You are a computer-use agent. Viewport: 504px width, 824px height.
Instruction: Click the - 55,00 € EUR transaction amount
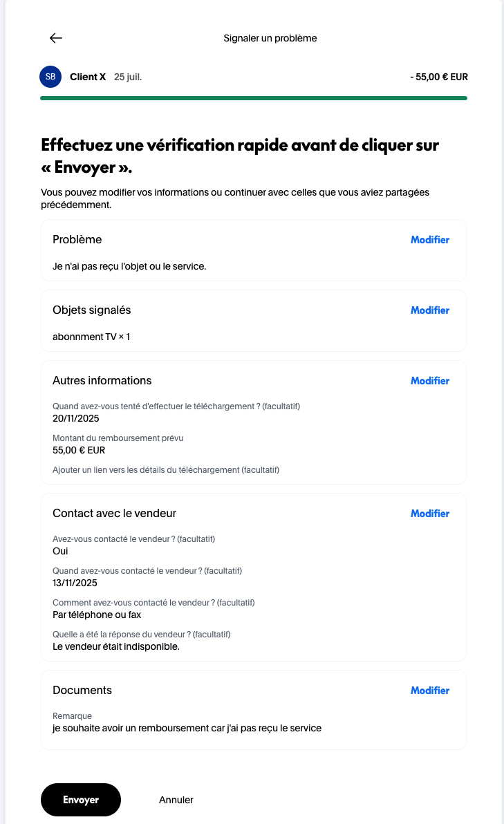[x=438, y=77]
